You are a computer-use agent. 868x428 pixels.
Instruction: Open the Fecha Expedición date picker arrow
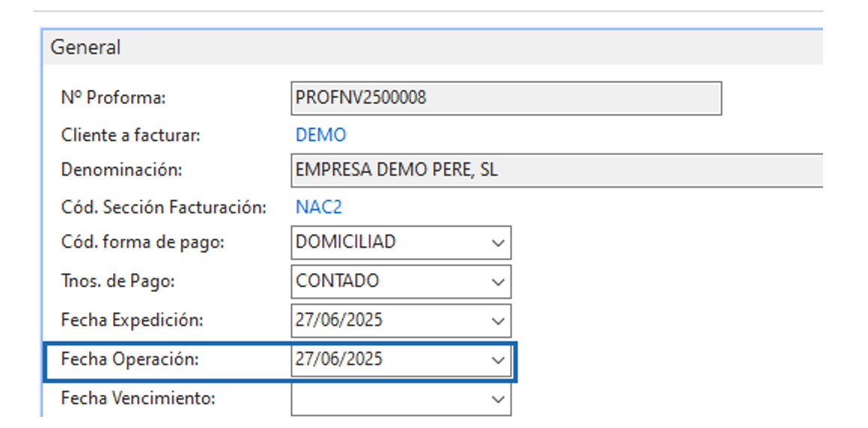[497, 321]
